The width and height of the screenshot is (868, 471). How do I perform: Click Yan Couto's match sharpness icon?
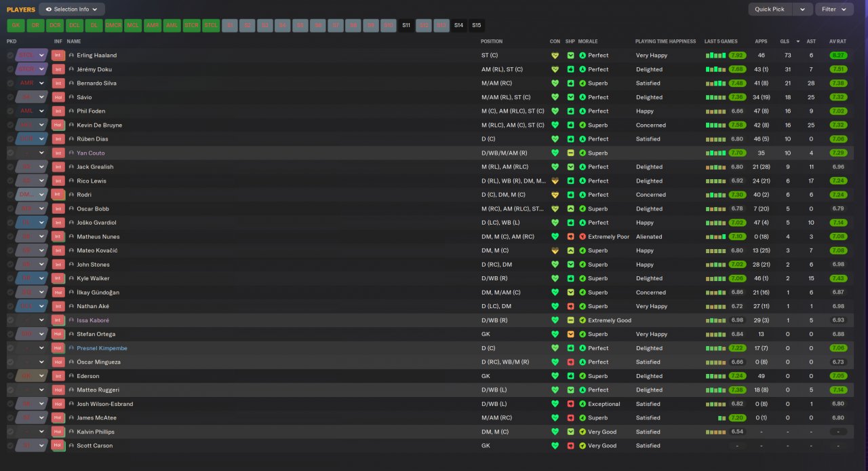point(570,153)
